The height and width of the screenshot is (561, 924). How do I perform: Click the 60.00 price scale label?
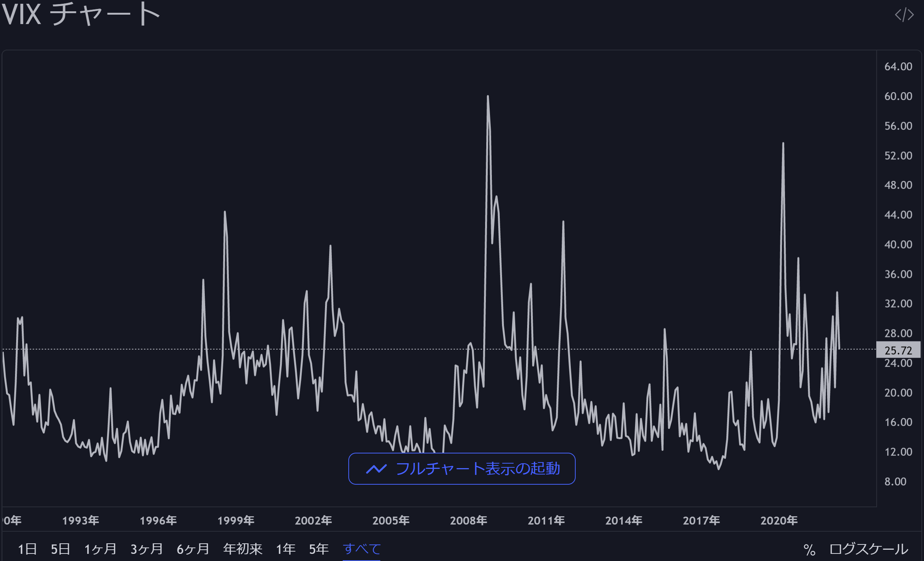tap(898, 96)
